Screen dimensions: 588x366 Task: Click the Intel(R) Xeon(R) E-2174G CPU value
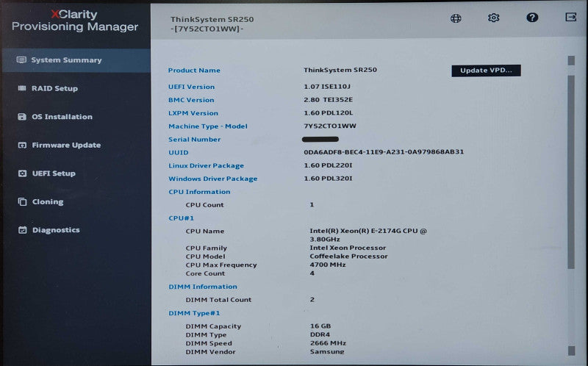tap(368, 234)
